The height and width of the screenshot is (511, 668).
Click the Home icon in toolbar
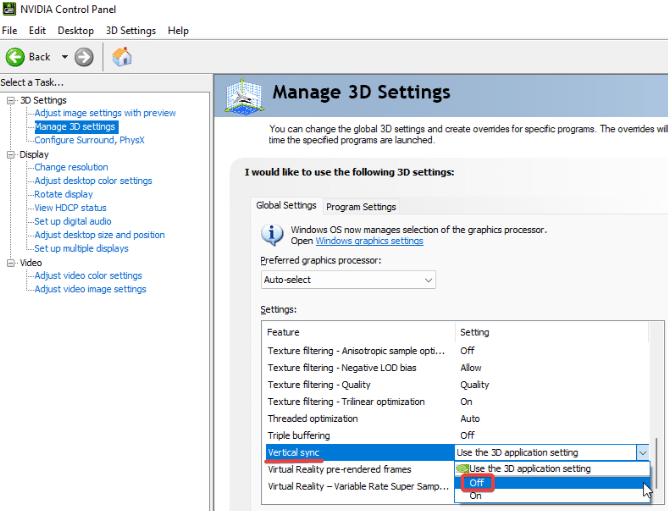pyautogui.click(x=122, y=57)
